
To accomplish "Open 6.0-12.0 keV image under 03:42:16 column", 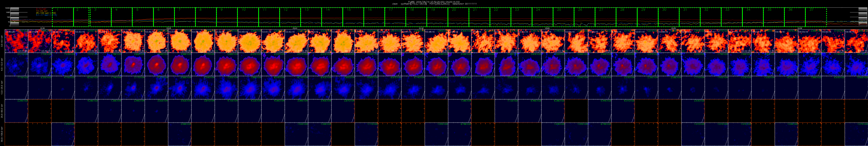I will (296, 64).
